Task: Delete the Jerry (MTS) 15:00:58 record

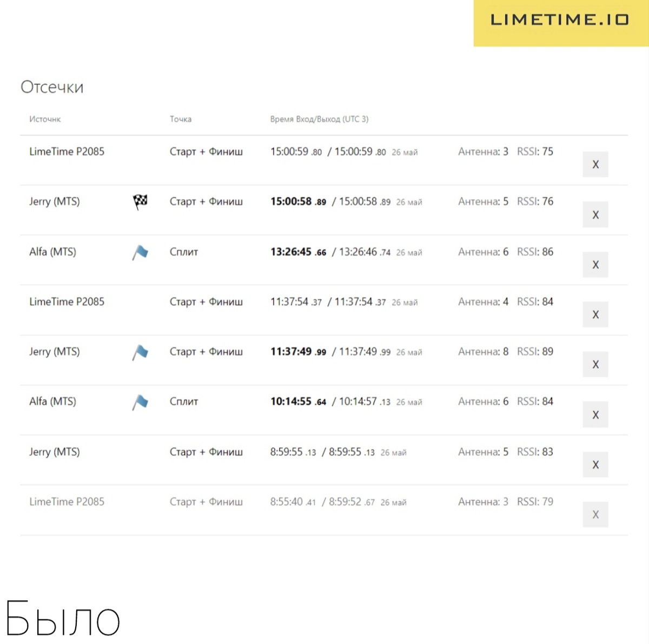Action: coord(595,215)
